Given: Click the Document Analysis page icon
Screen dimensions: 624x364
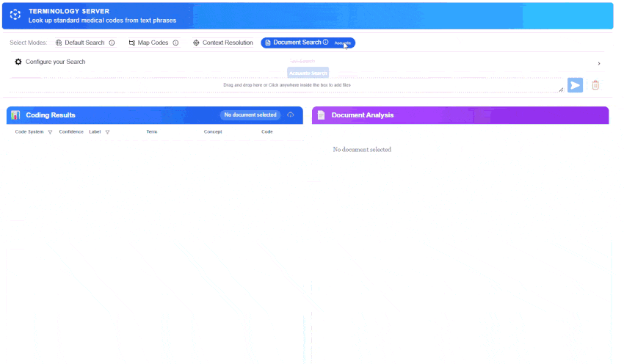Looking at the screenshot, I should 321,115.
